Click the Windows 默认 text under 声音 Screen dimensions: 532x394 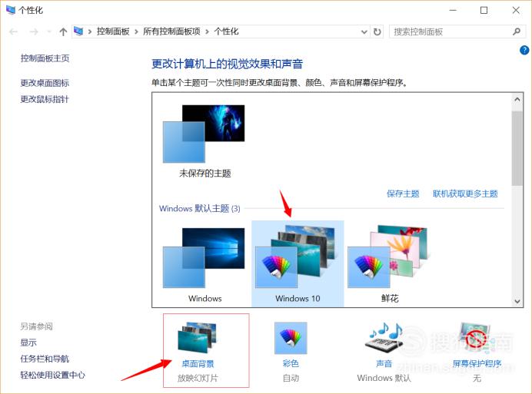384,378
